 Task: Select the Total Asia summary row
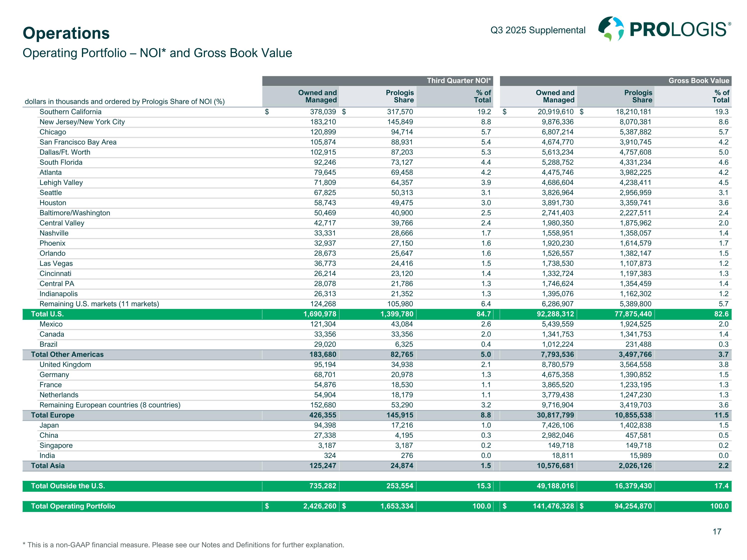coord(48,466)
